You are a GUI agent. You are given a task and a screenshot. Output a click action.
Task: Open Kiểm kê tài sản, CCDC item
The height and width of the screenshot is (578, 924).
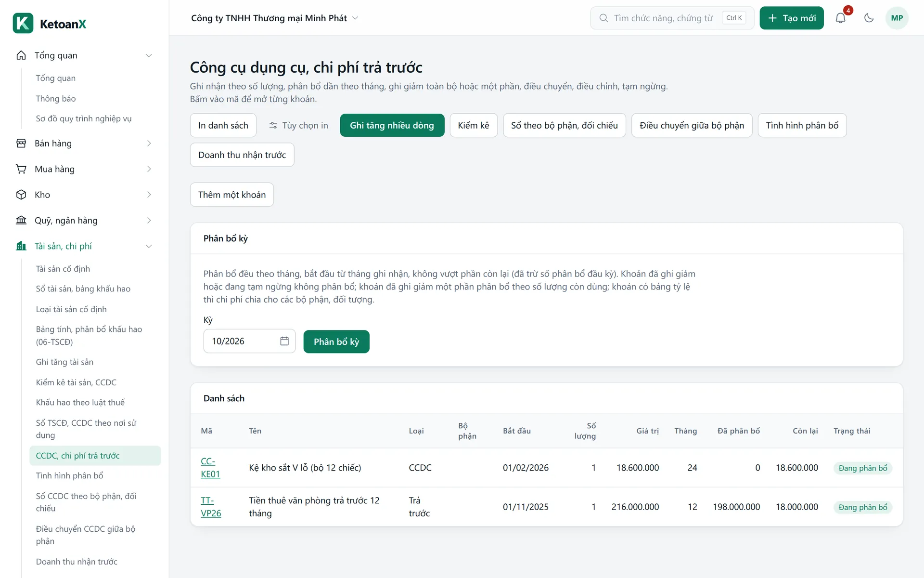[76, 382]
